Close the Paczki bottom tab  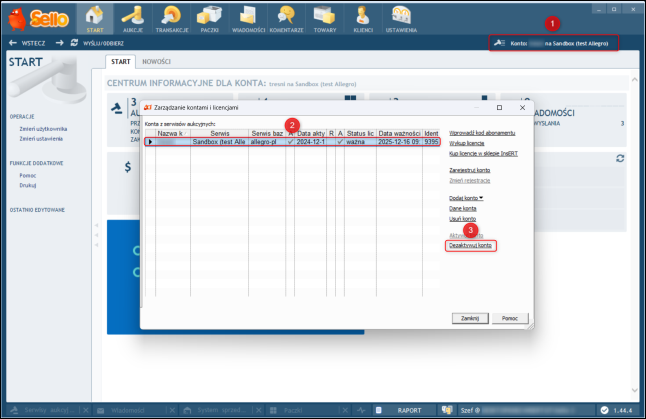[345, 410]
